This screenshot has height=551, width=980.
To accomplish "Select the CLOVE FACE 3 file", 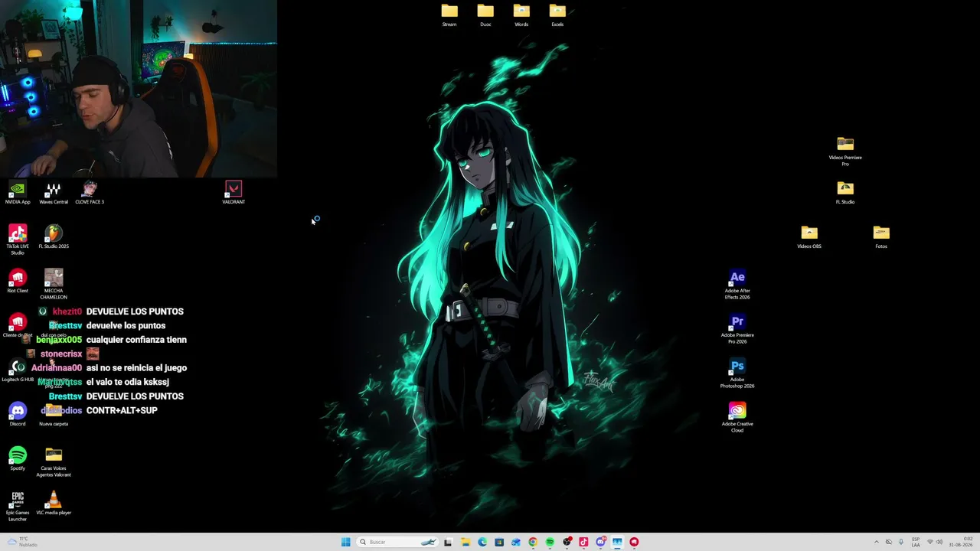I will 90,193.
